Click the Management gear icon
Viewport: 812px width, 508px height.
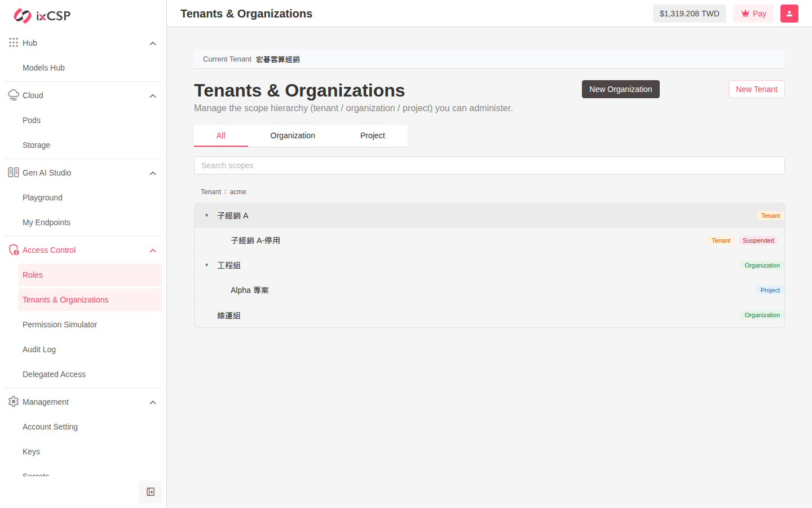(14, 402)
